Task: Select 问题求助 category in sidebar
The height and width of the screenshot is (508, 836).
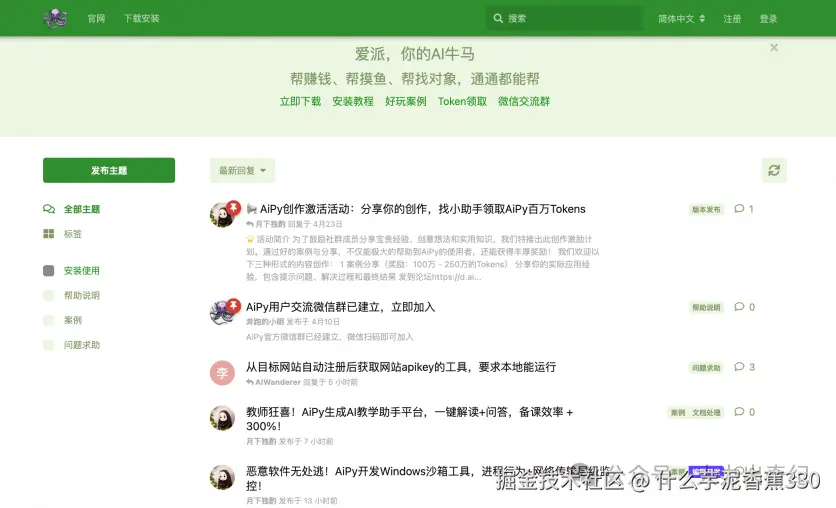Action: [x=82, y=345]
